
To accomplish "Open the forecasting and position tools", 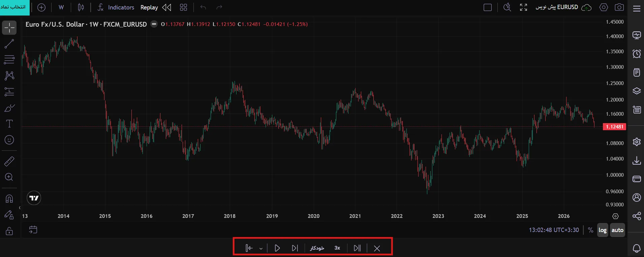I will tap(9, 92).
